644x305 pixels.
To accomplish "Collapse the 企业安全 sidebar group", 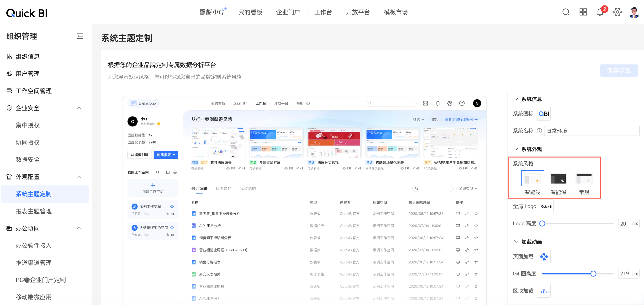I will [79, 108].
